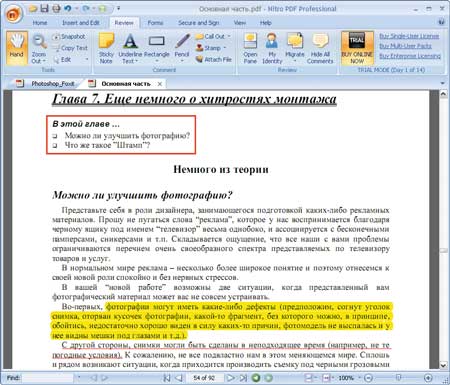Expand the Zoom Out tool dropdown arrow
450x385 pixels.
pos(44,61)
